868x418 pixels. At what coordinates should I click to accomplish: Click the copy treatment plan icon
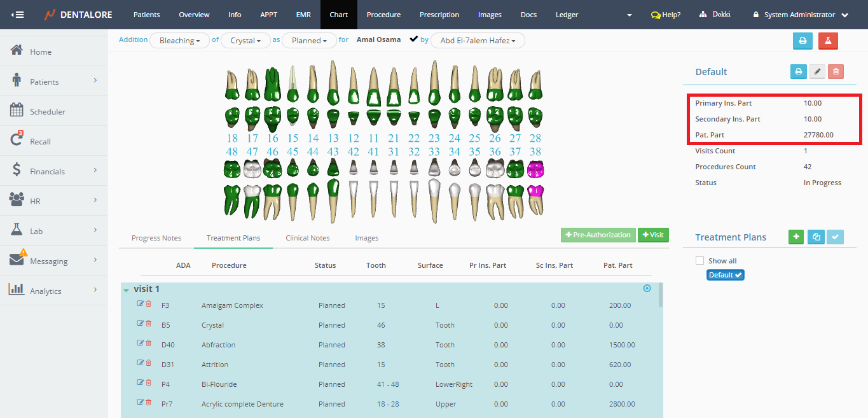coord(816,237)
